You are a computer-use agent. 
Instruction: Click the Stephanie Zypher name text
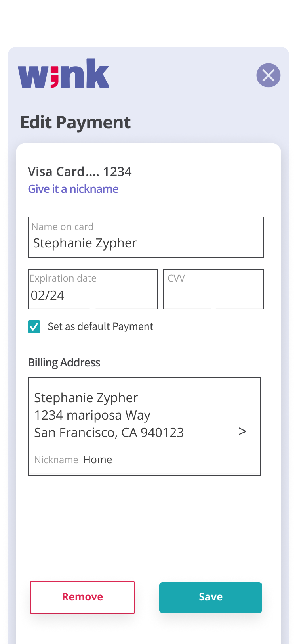point(86,397)
